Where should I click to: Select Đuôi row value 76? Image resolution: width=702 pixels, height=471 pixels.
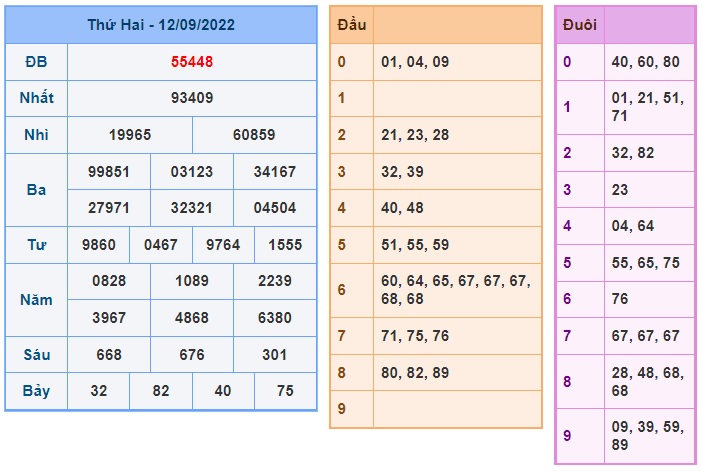click(620, 299)
